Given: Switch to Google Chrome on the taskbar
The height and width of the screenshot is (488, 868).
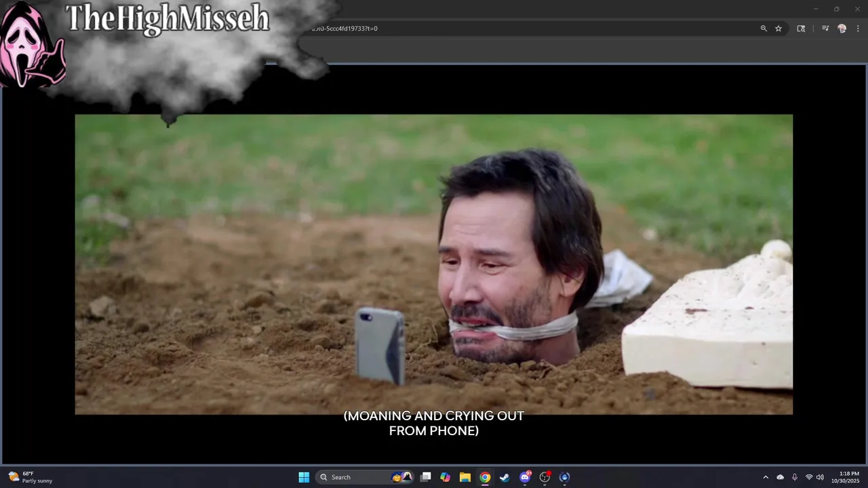Looking at the screenshot, I should click(x=485, y=477).
